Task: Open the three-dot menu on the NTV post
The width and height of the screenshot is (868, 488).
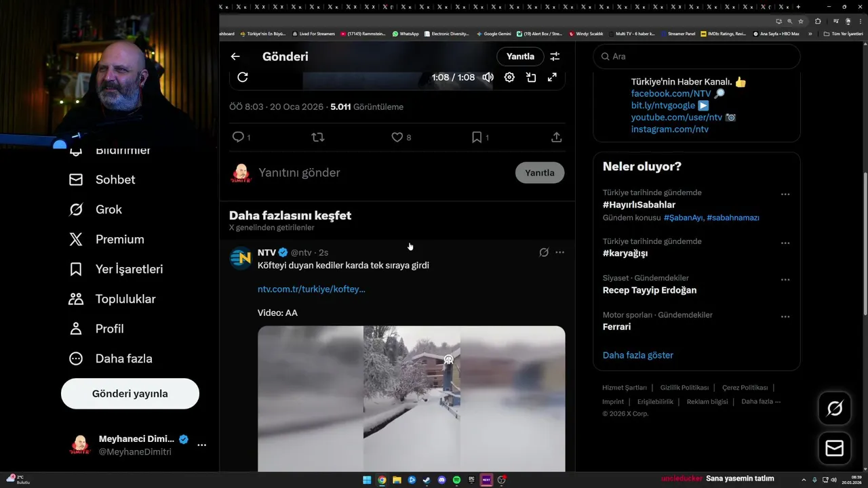Action: [x=559, y=252]
